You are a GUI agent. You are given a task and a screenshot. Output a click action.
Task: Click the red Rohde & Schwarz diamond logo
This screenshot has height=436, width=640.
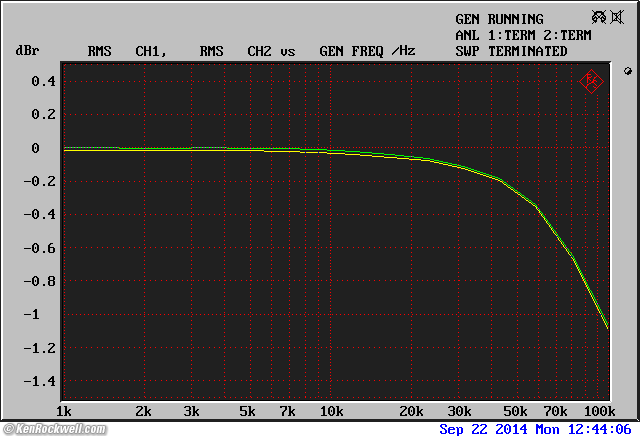tap(592, 81)
